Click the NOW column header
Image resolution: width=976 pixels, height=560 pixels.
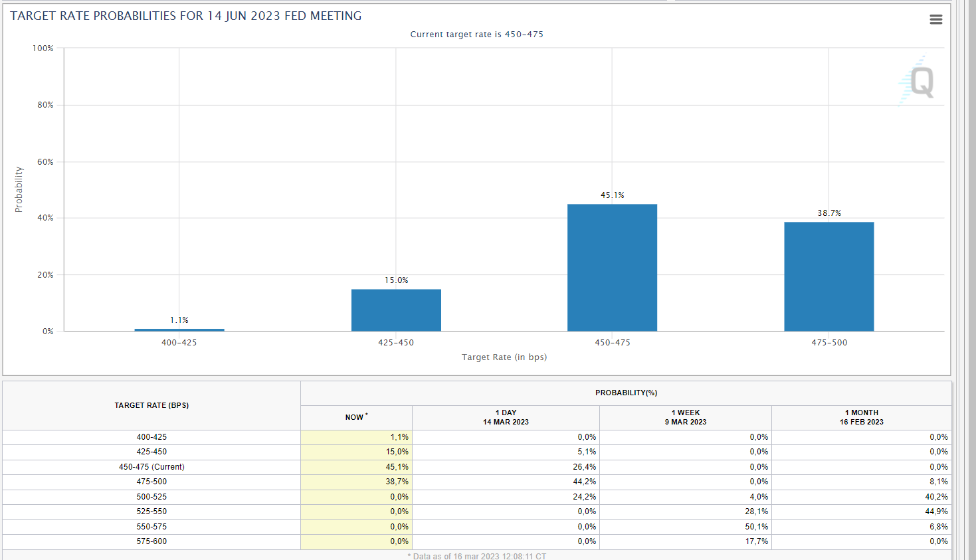pyautogui.click(x=355, y=417)
